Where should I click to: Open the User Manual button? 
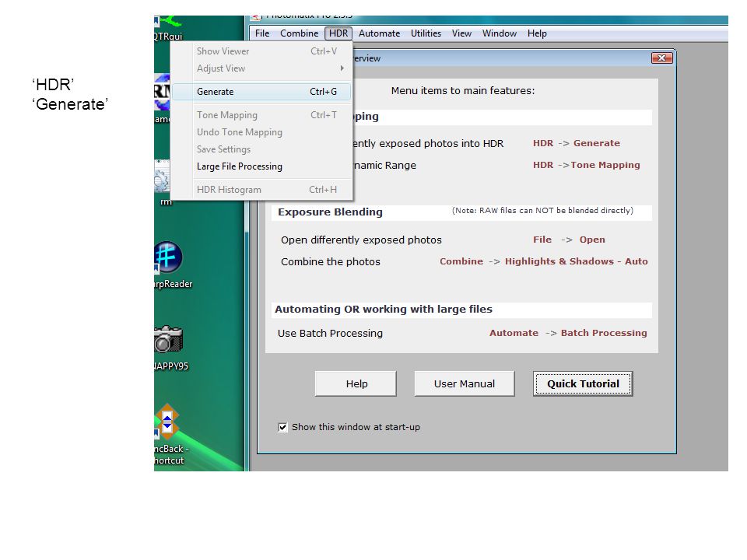click(465, 383)
